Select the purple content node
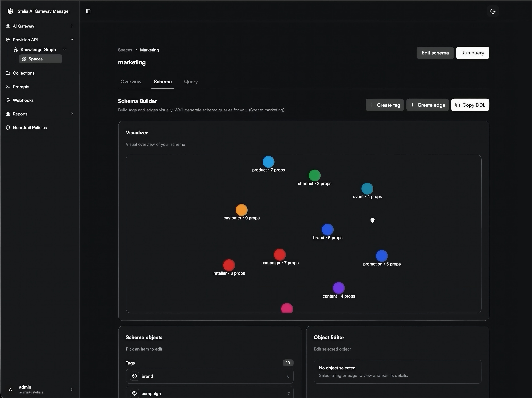 tap(339, 288)
